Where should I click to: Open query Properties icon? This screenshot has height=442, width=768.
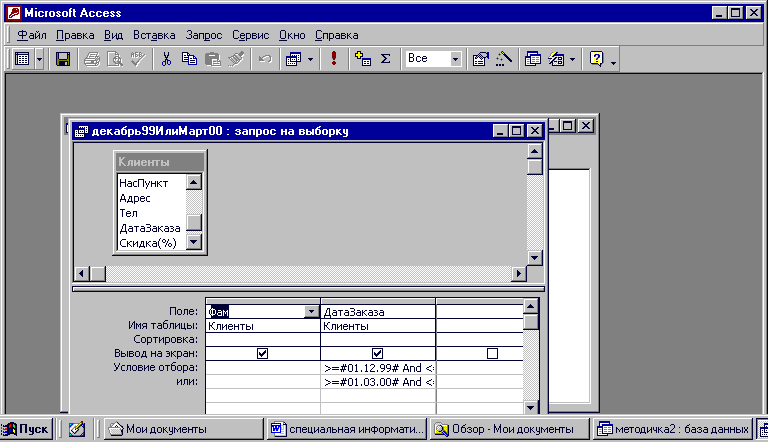[480, 59]
